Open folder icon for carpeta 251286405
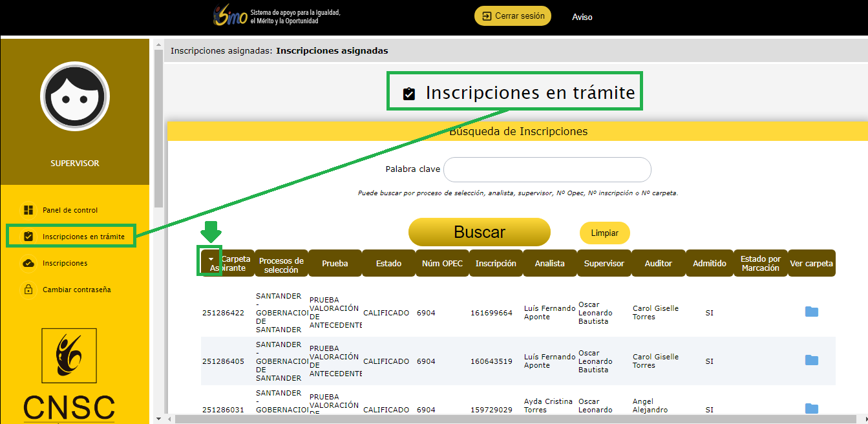This screenshot has width=868, height=424. pos(811,361)
